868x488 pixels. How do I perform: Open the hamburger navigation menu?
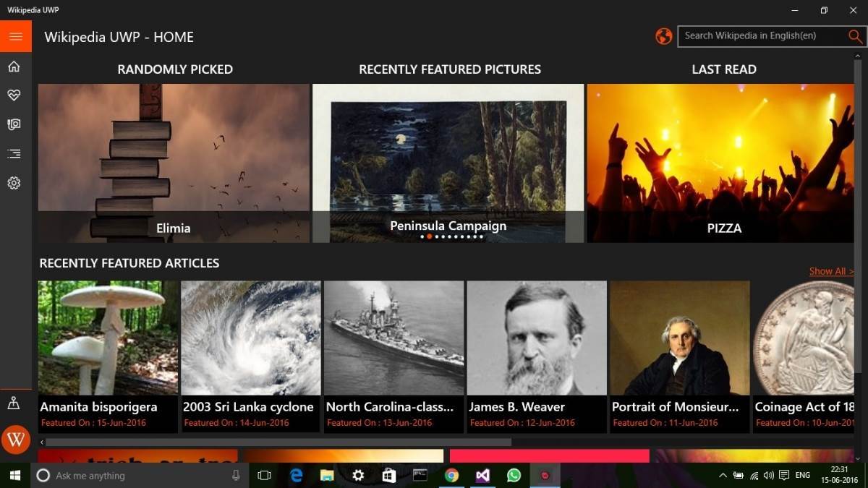tap(15, 36)
